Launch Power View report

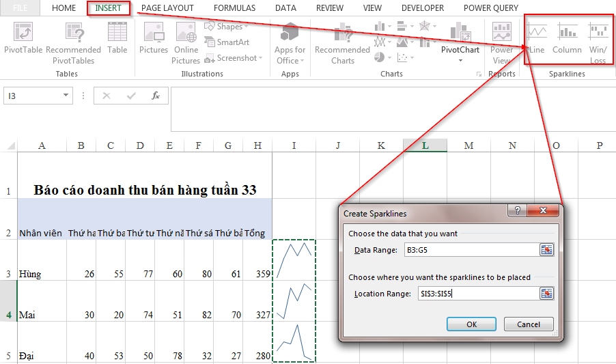pyautogui.click(x=502, y=43)
